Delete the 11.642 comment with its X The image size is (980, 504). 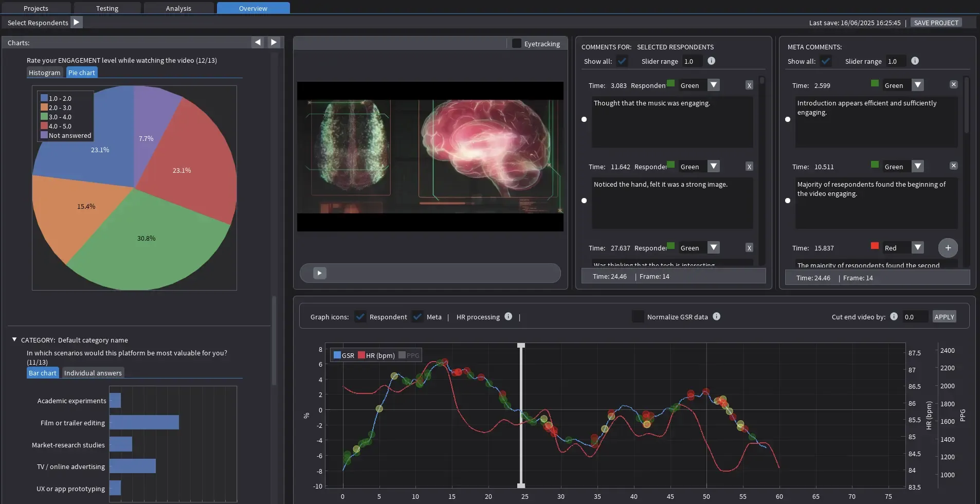point(749,166)
